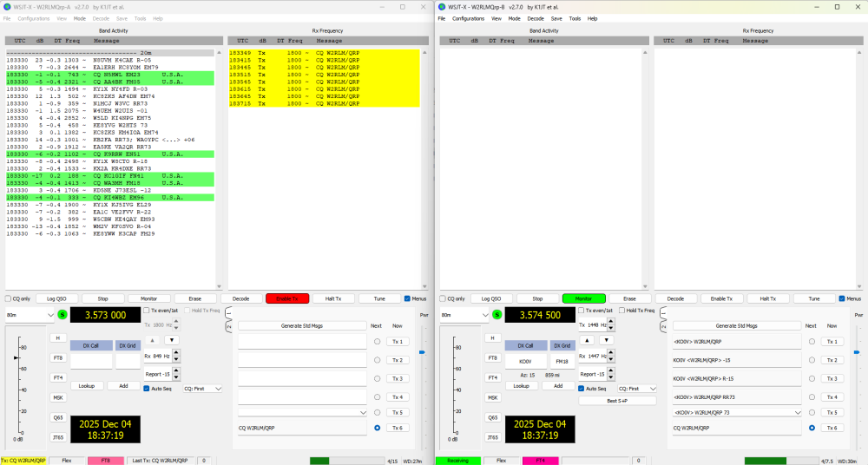Enable Tx even/1st in window B
The image size is (868, 465).
click(x=582, y=311)
